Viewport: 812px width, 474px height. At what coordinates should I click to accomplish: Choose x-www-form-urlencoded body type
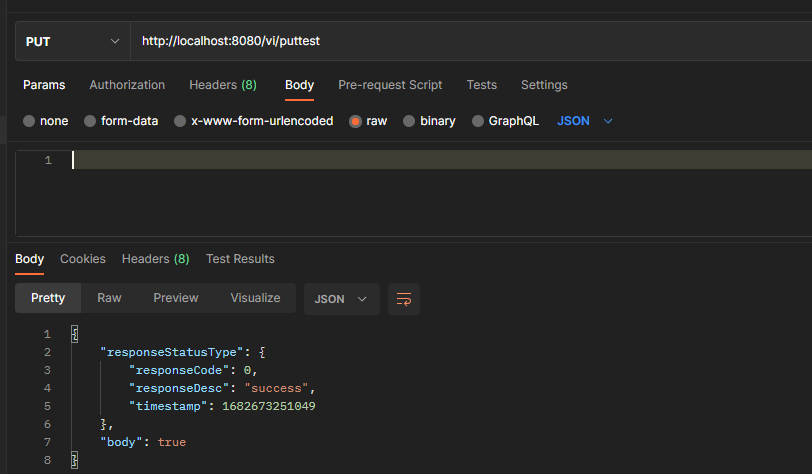pyautogui.click(x=254, y=121)
